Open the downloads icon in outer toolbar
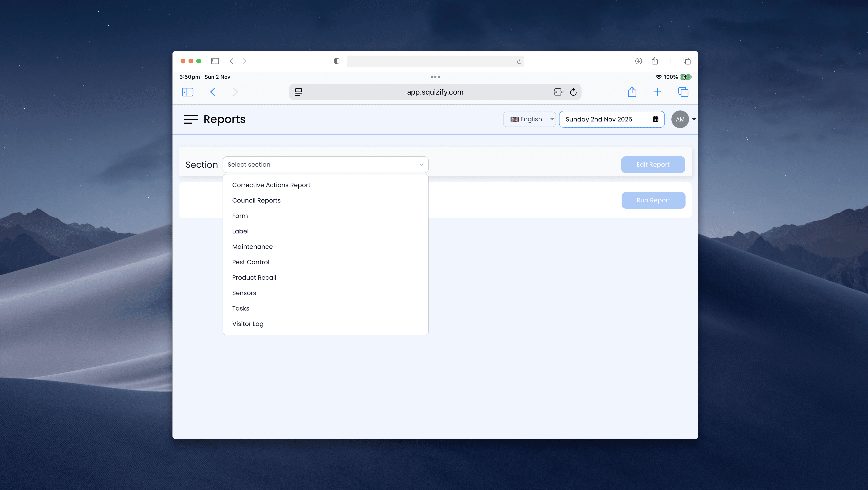Screen dimensions: 868x490 click(x=638, y=61)
